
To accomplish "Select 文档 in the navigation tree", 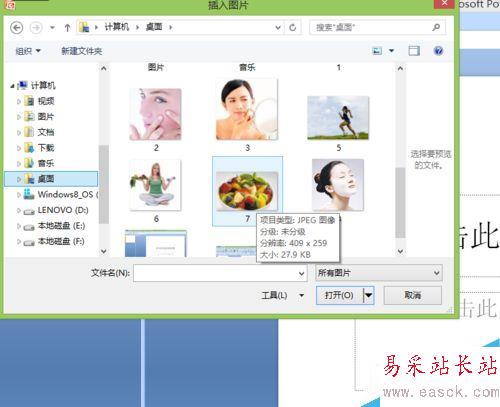I will (46, 132).
